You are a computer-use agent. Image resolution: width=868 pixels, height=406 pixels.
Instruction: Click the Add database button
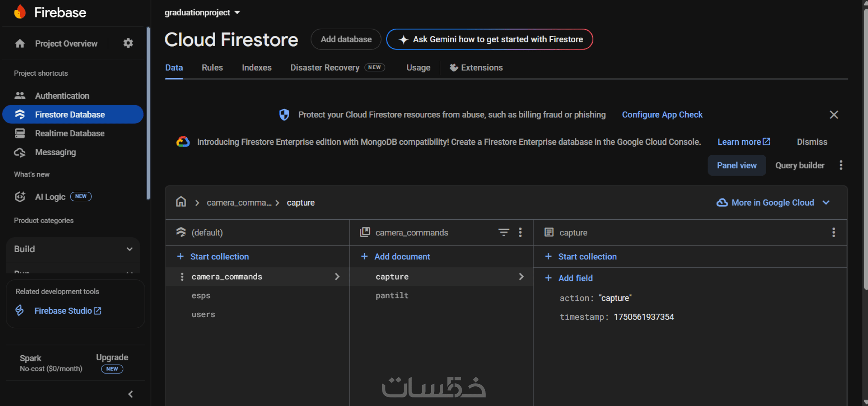346,39
